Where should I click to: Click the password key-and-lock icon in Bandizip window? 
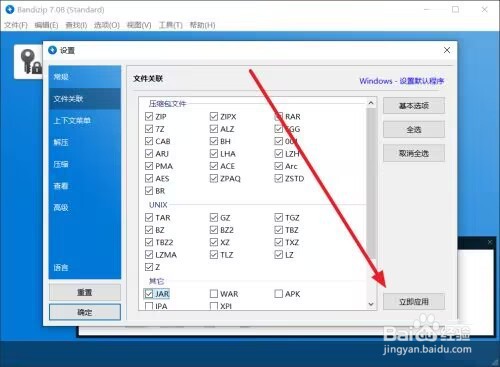31,62
